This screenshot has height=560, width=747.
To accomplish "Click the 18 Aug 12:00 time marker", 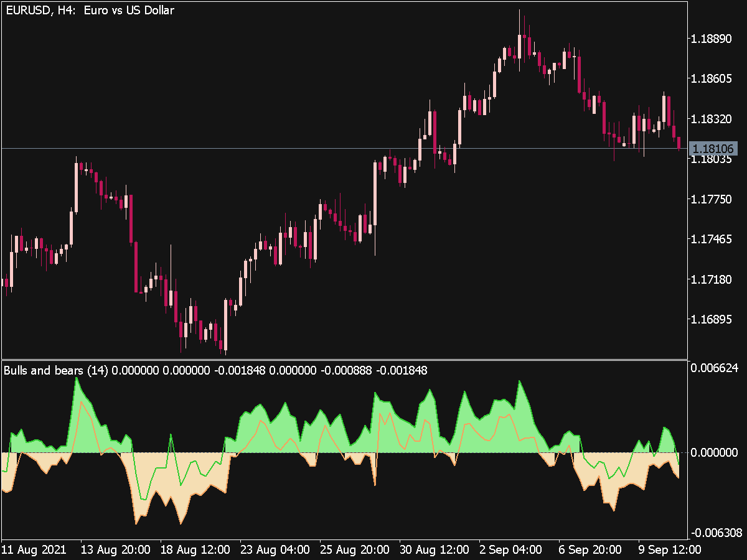I will click(x=195, y=550).
